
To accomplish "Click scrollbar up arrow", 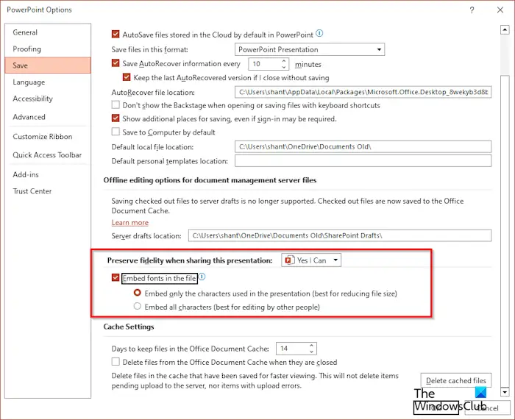I will (x=505, y=30).
